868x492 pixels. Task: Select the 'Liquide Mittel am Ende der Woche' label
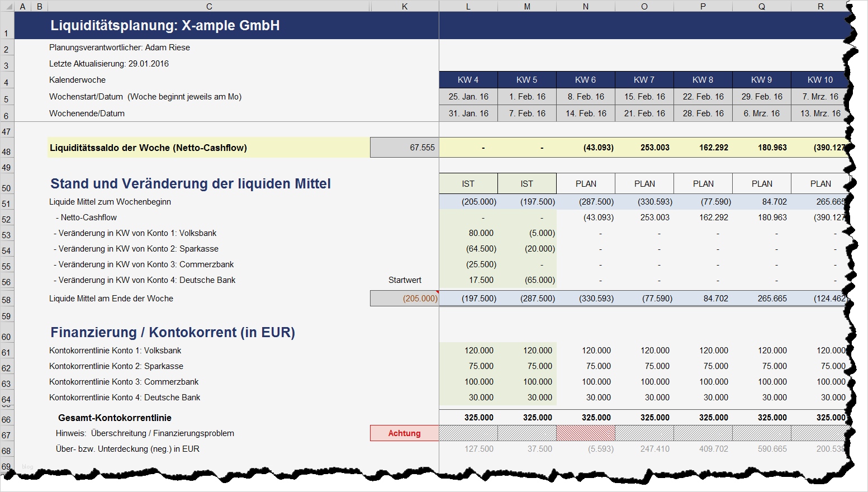pos(112,299)
